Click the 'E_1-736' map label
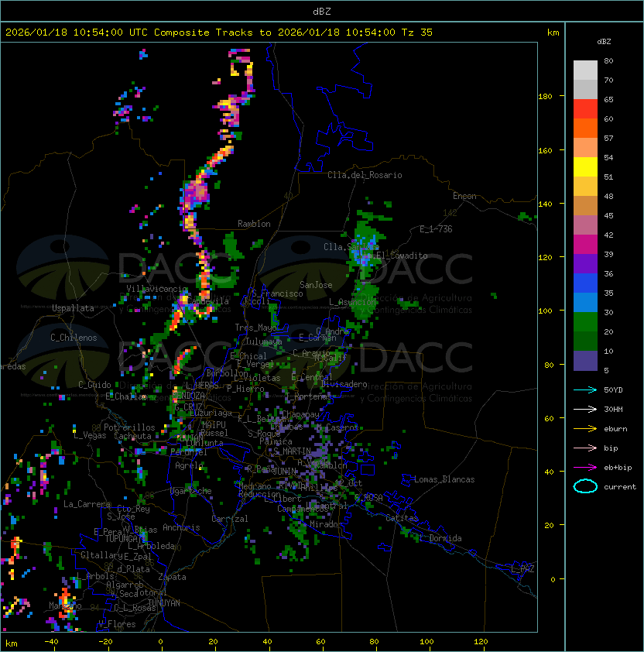This screenshot has width=644, height=652. click(436, 229)
